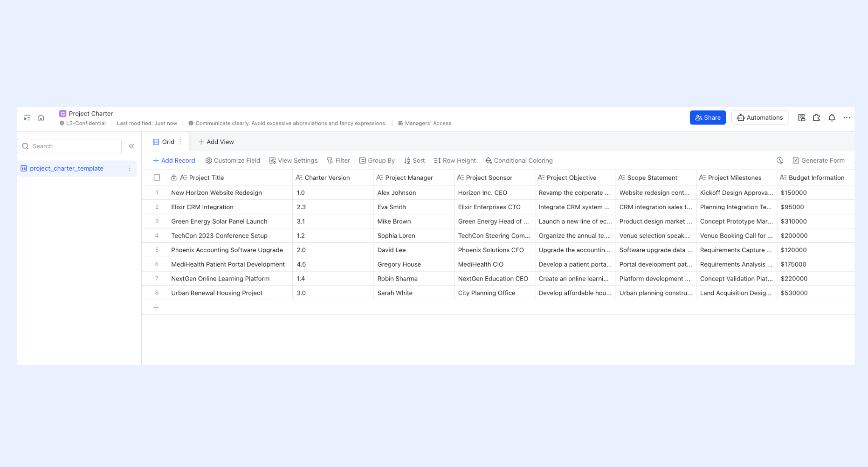Open the Filter options
This screenshot has height=467, width=868.
click(x=338, y=161)
